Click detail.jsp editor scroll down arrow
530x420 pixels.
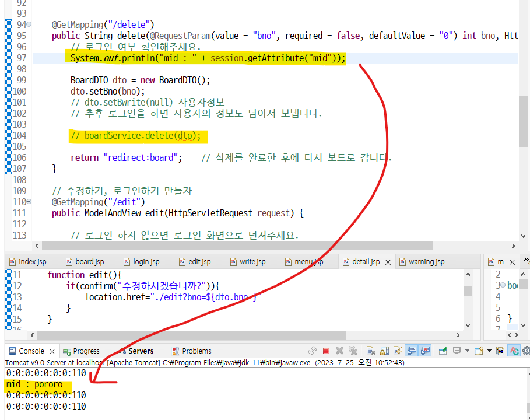(468, 325)
